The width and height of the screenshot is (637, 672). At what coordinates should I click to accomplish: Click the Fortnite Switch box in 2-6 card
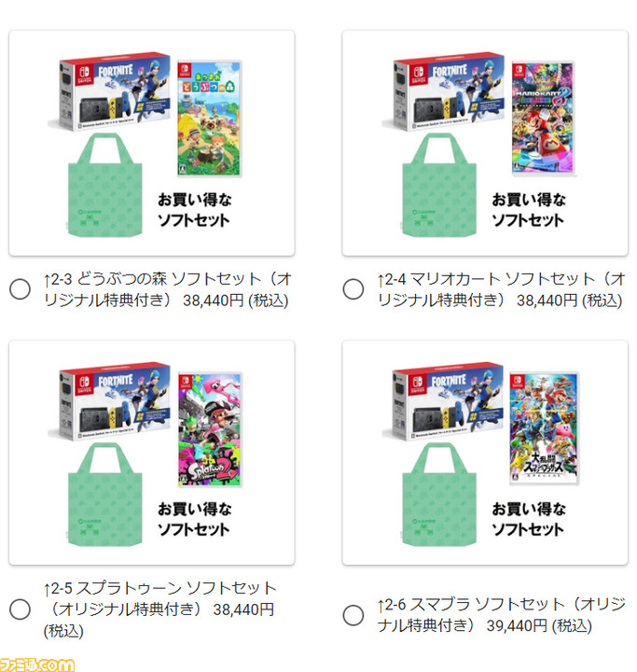click(443, 402)
